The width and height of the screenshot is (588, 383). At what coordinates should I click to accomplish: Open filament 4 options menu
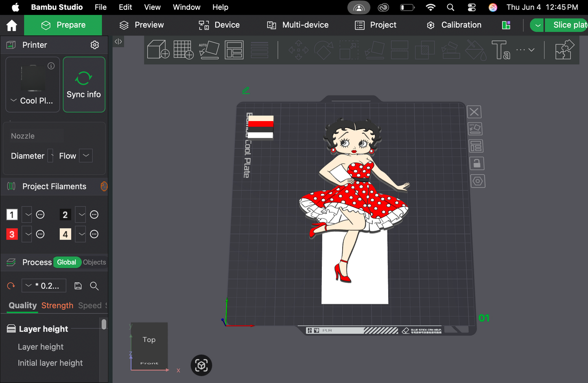[94, 234]
